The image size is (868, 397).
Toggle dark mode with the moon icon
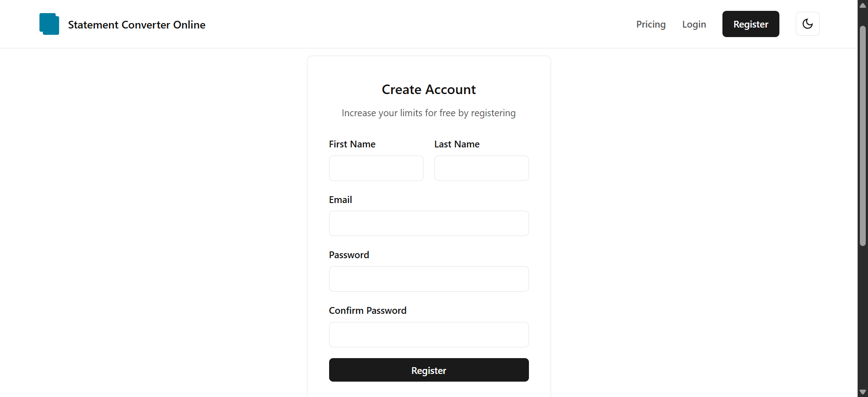click(x=807, y=24)
